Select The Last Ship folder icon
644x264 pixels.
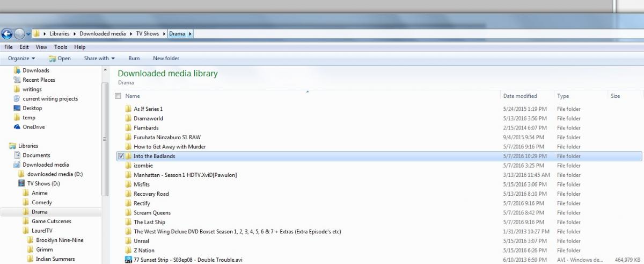[x=128, y=222]
